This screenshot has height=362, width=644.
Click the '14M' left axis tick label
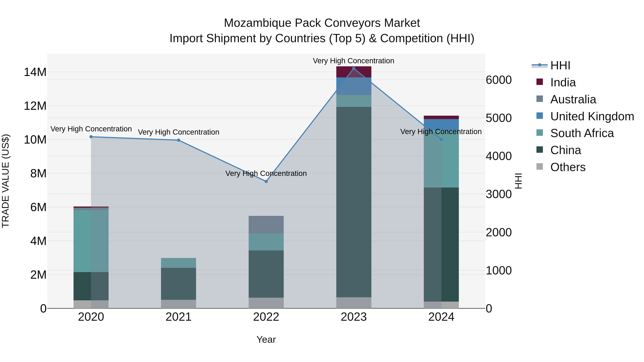(35, 72)
